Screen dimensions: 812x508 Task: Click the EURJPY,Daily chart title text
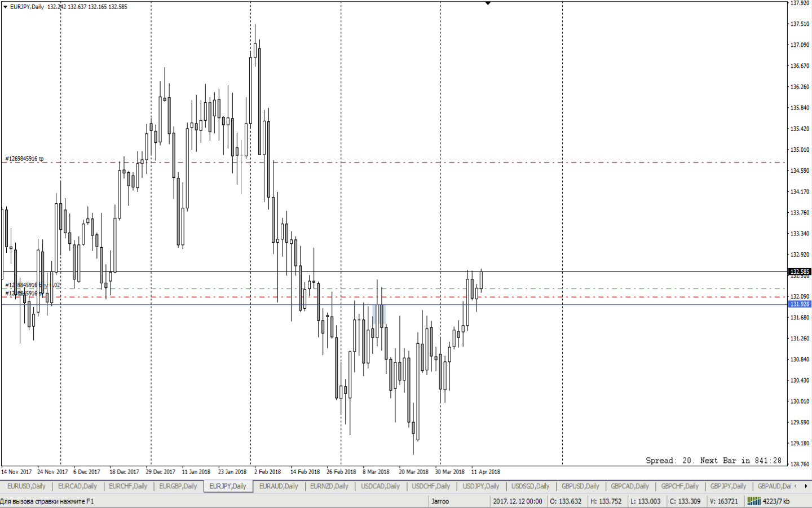[x=27, y=7]
